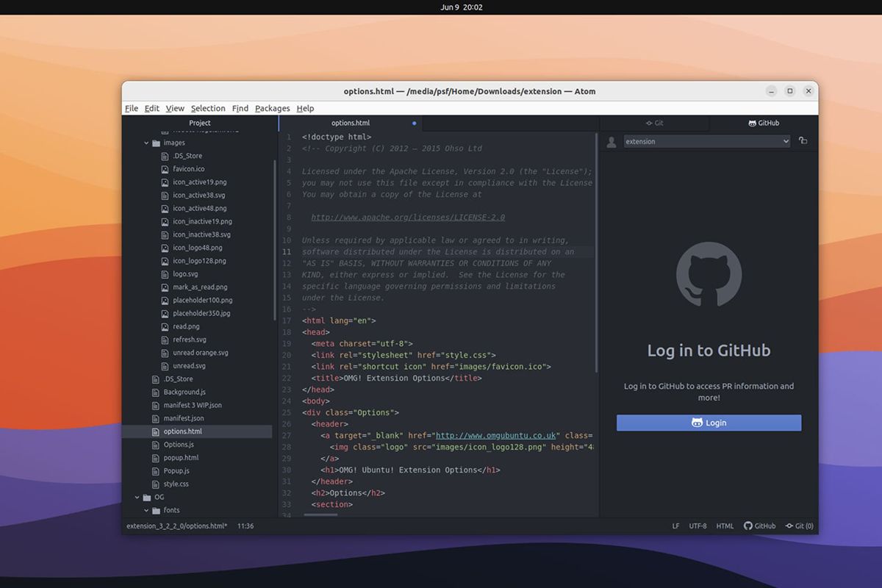Open the View menu
The image size is (882, 588).
pos(175,108)
